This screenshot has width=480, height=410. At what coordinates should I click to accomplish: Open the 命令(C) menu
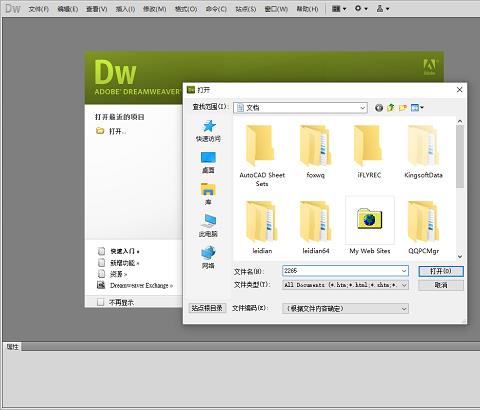(216, 9)
